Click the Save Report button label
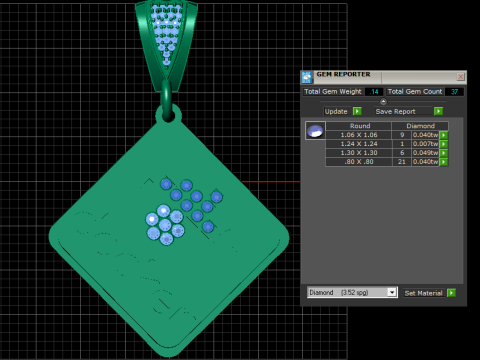This screenshot has width=480, height=360. coord(396,111)
